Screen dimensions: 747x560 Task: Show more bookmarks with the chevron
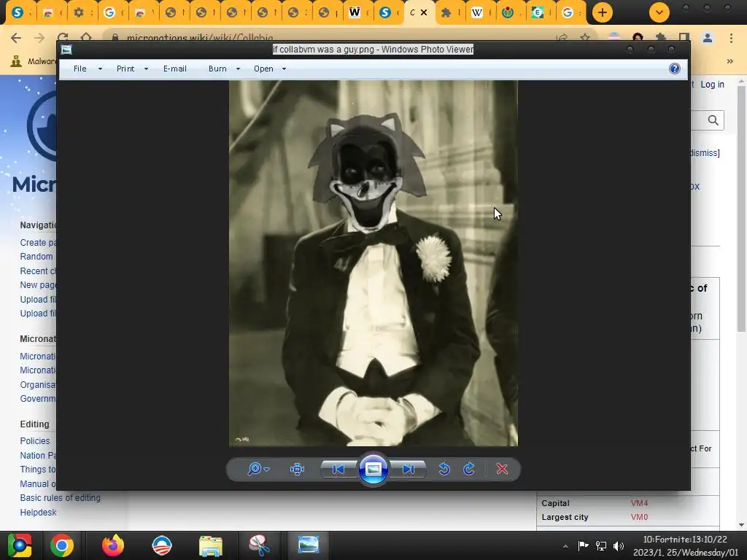click(x=729, y=61)
